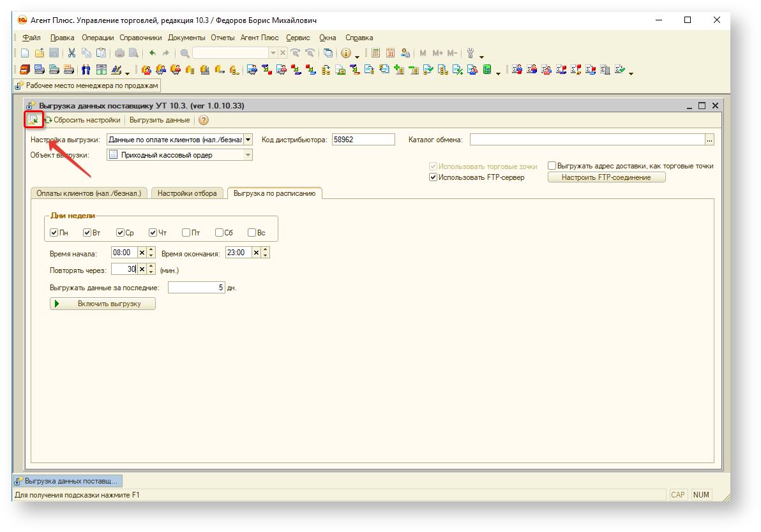
Task: Click the Undo green arrow icon
Action: coord(153,53)
